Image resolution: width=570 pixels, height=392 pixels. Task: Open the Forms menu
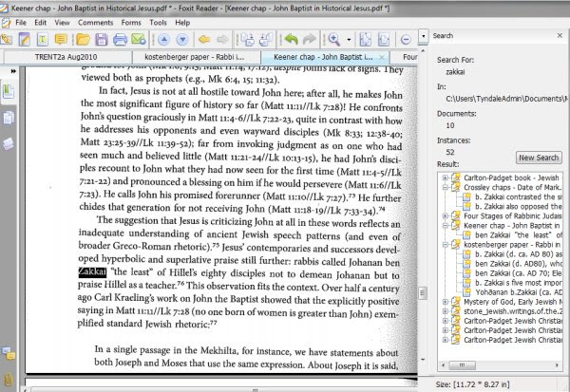131,23
